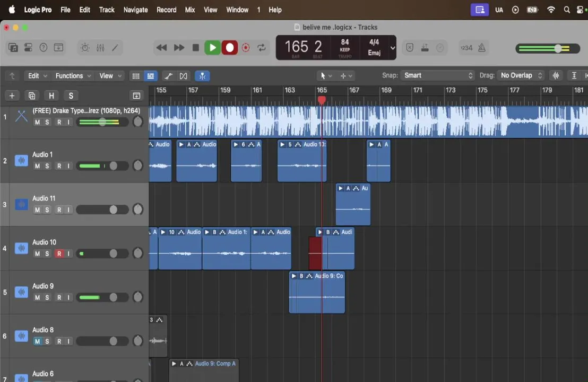
Task: Open the LCD display mode dropdown arrow
Action: (x=393, y=48)
